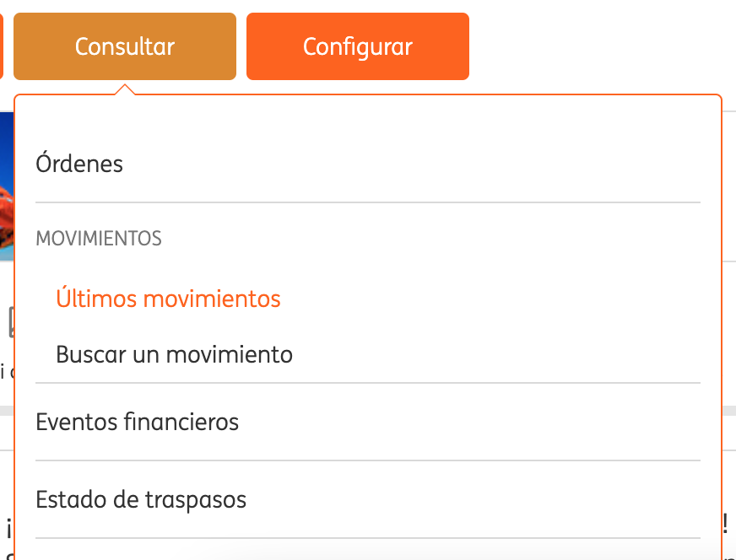Click the menu pointer arrow under Consultar
Screen dimensions: 736x560
click(125, 89)
